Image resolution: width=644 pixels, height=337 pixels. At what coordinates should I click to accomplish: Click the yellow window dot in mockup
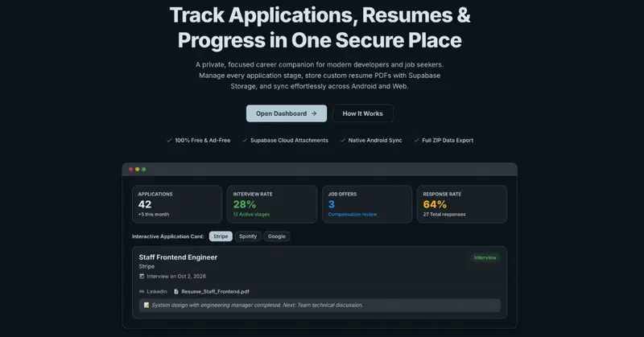click(x=137, y=169)
